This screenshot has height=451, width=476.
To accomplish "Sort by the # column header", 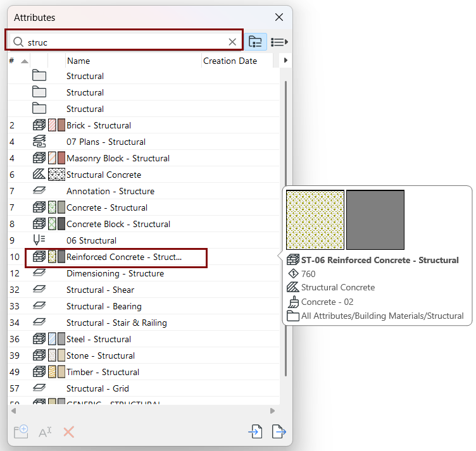I will [x=19, y=61].
